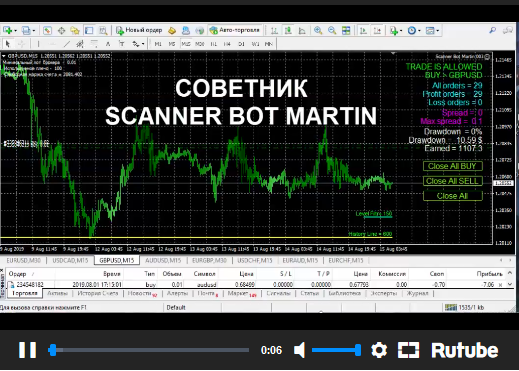
Task: Click the Close All SELL button
Action: tap(453, 181)
